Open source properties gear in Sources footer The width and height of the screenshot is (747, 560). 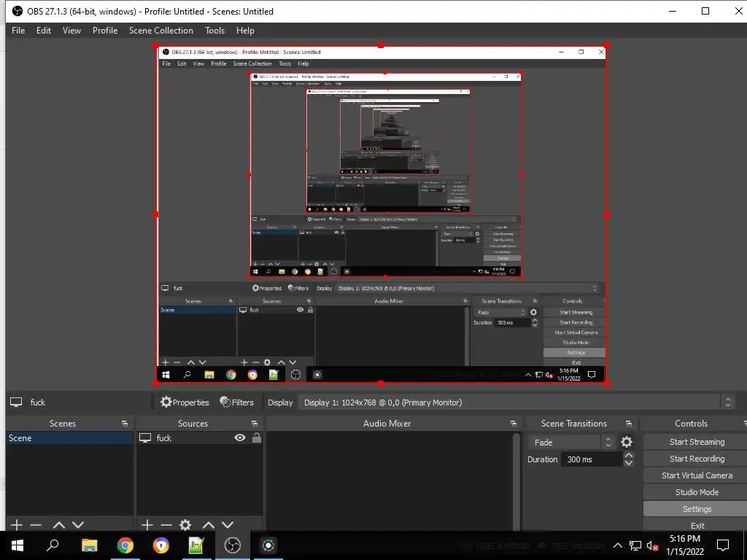(x=185, y=525)
